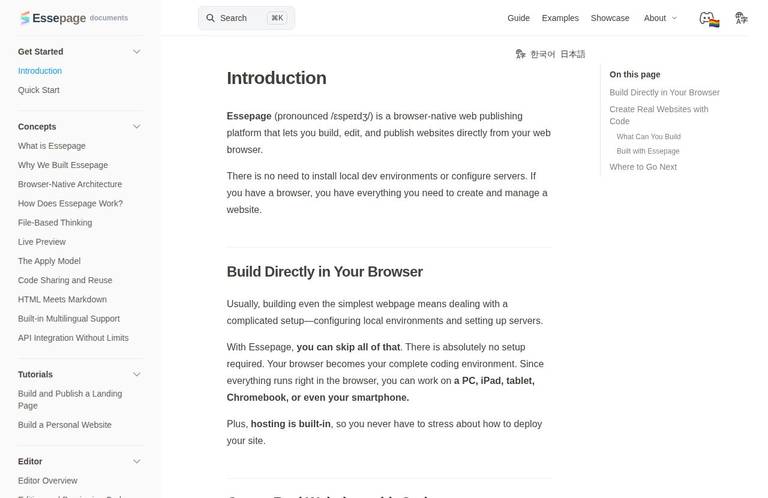Collapse the Get Started section chevron
Screen dimensions: 768x498
137,52
